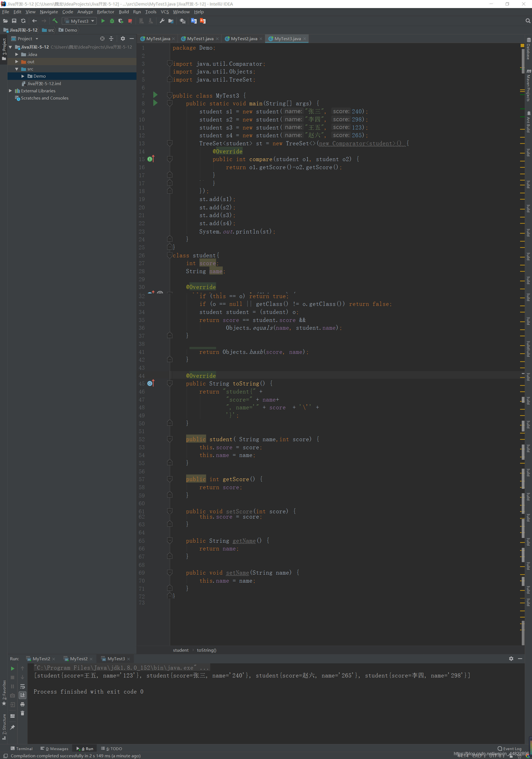Click the Open file toolbar icon

(5, 21)
